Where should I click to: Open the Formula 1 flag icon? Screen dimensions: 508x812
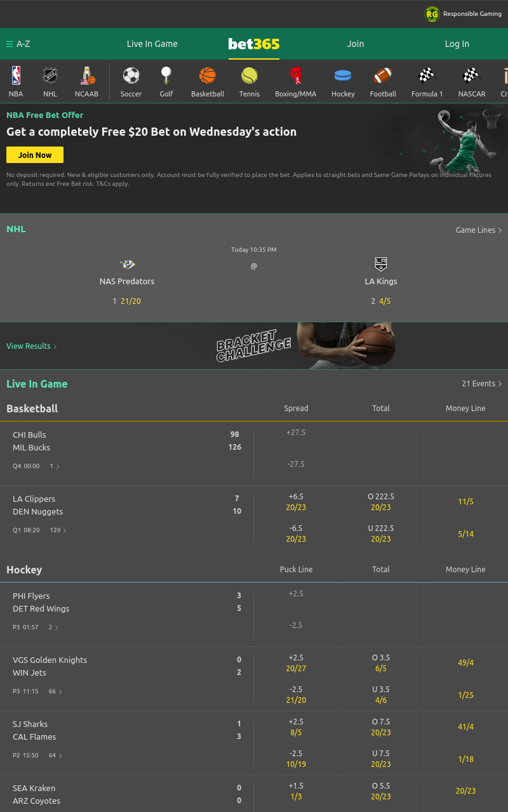click(427, 75)
